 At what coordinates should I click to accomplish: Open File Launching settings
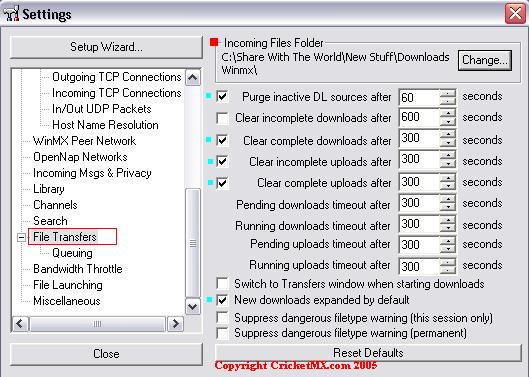click(67, 285)
